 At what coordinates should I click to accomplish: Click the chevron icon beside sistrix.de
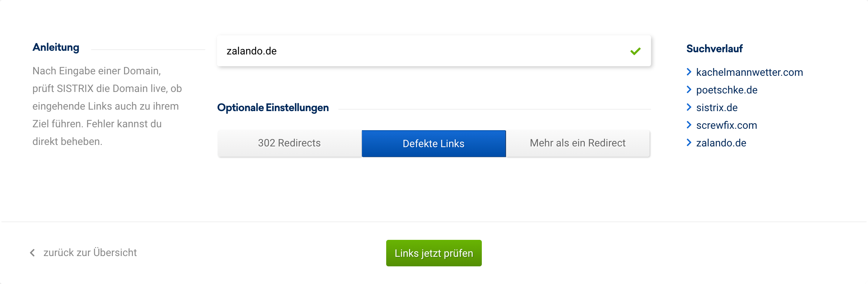[689, 107]
